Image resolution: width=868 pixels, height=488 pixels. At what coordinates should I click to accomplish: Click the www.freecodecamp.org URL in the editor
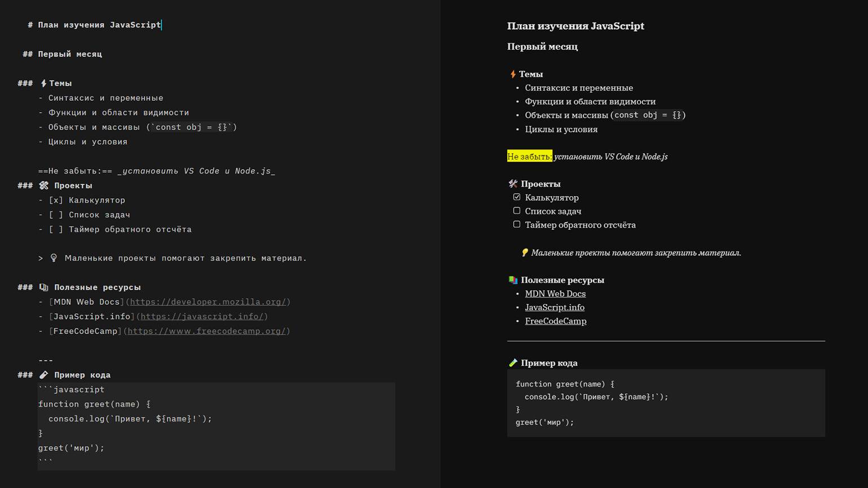pyautogui.click(x=206, y=331)
